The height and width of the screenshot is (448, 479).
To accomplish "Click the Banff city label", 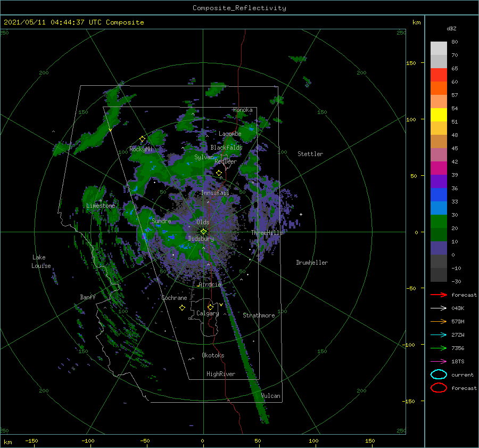I will [88, 297].
